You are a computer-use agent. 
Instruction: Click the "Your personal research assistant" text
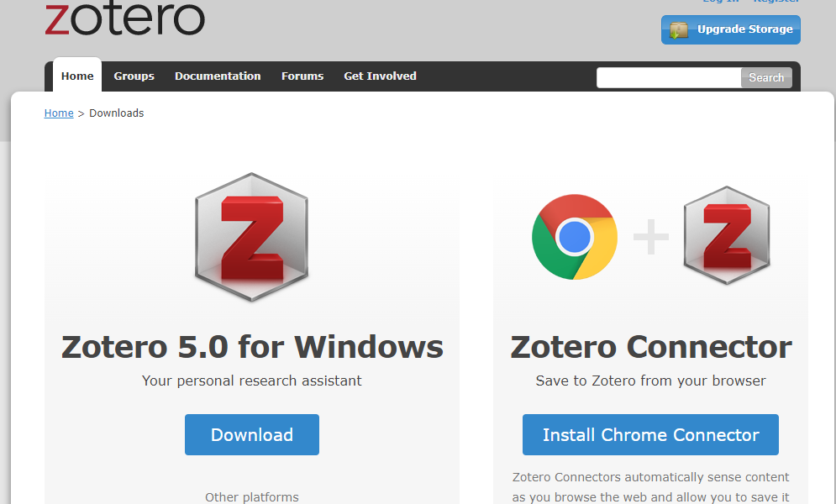tap(252, 381)
